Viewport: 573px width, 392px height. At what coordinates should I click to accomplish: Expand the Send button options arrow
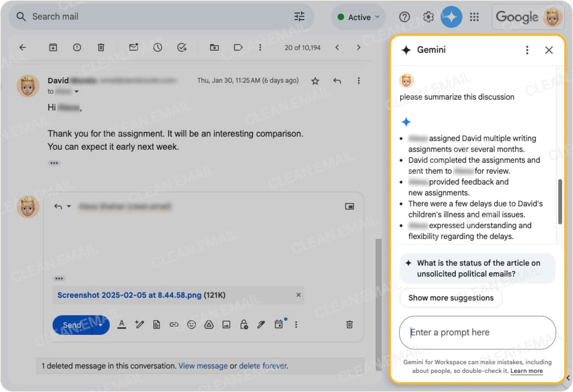click(x=100, y=325)
